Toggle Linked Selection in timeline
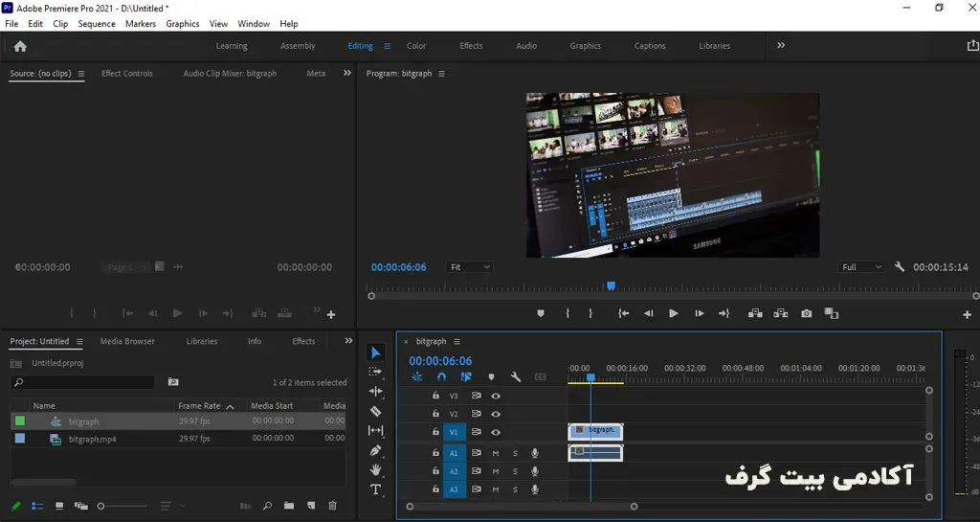This screenshot has width=980, height=522. click(466, 377)
